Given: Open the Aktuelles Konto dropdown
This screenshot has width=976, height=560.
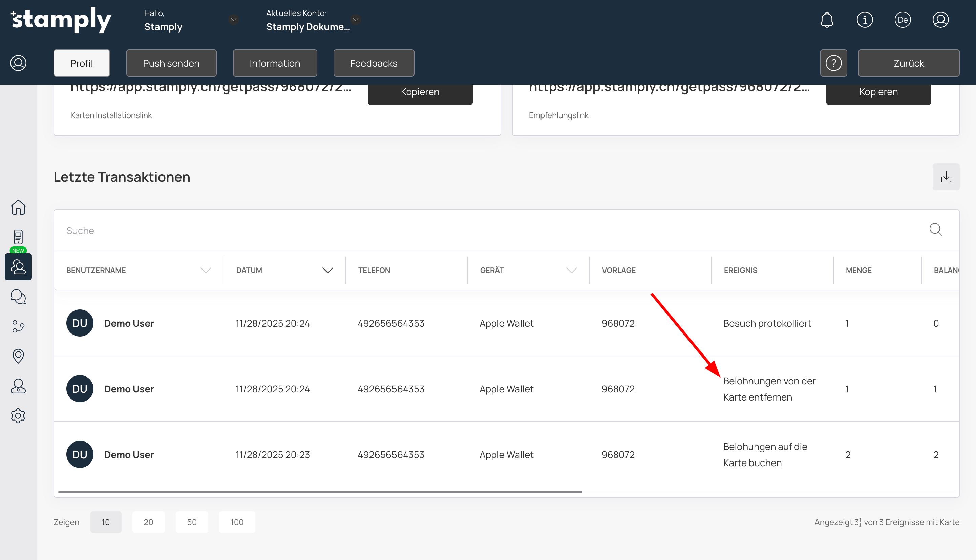Looking at the screenshot, I should click(356, 19).
